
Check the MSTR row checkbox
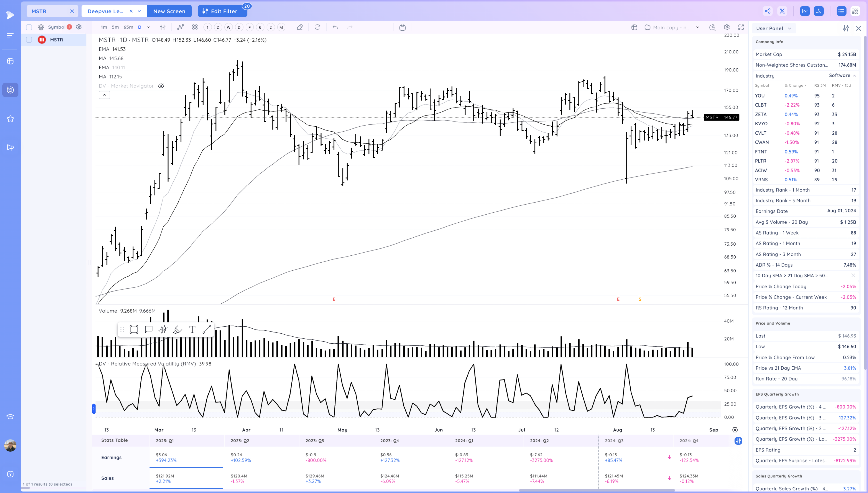[x=29, y=40]
